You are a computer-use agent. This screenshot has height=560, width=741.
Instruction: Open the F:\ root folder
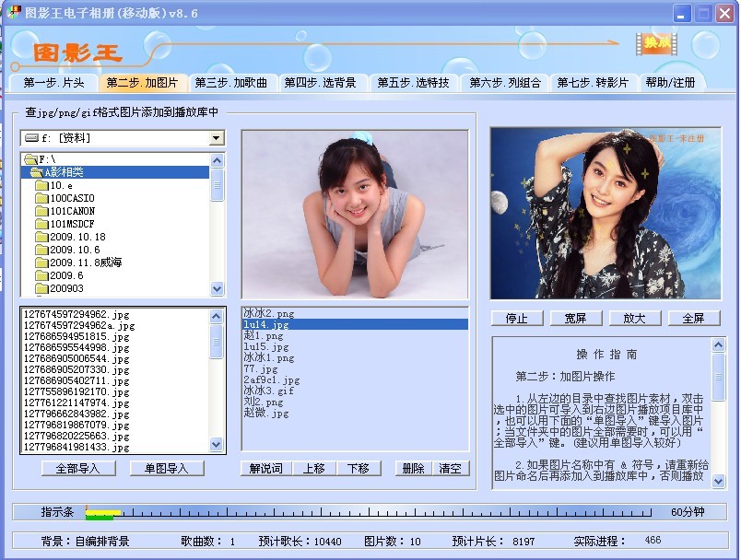coord(41,159)
